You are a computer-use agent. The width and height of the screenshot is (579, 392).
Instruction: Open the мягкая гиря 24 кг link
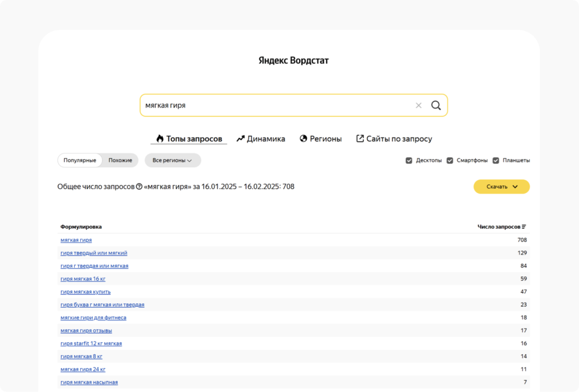[x=83, y=369]
